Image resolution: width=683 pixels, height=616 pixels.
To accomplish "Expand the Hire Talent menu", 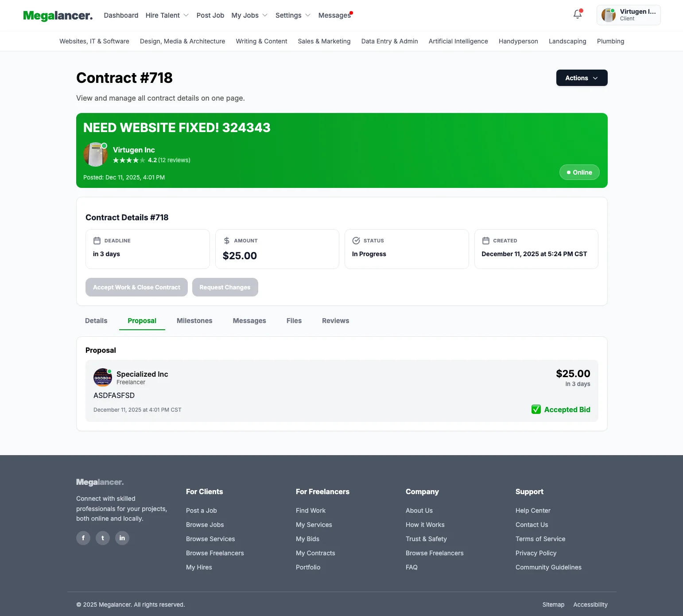I will coord(167,16).
